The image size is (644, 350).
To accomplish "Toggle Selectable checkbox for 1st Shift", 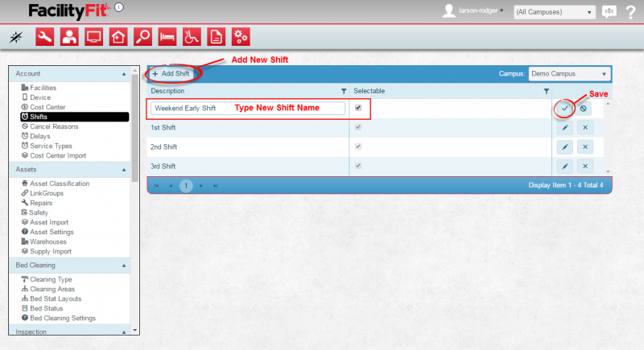I will tap(358, 127).
